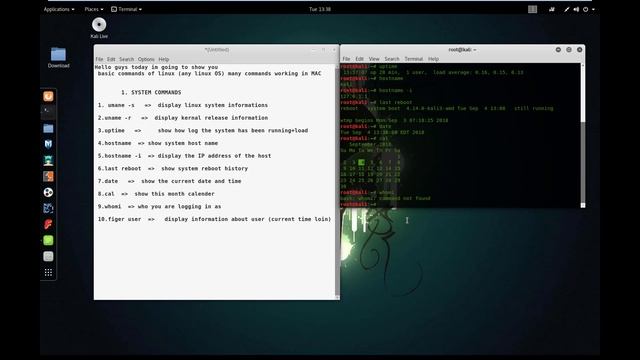The height and width of the screenshot is (360, 640).
Task: Open Help menu in terminal window
Action: [433, 59]
